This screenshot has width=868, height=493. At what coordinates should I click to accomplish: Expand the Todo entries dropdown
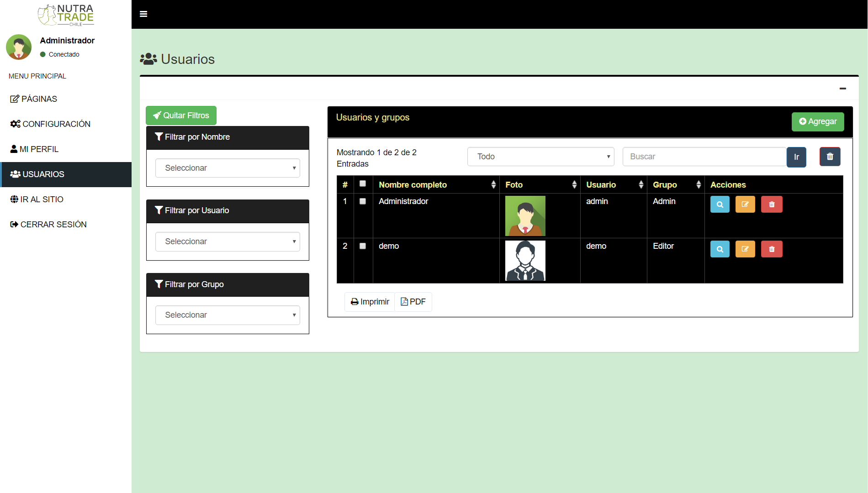(x=540, y=157)
